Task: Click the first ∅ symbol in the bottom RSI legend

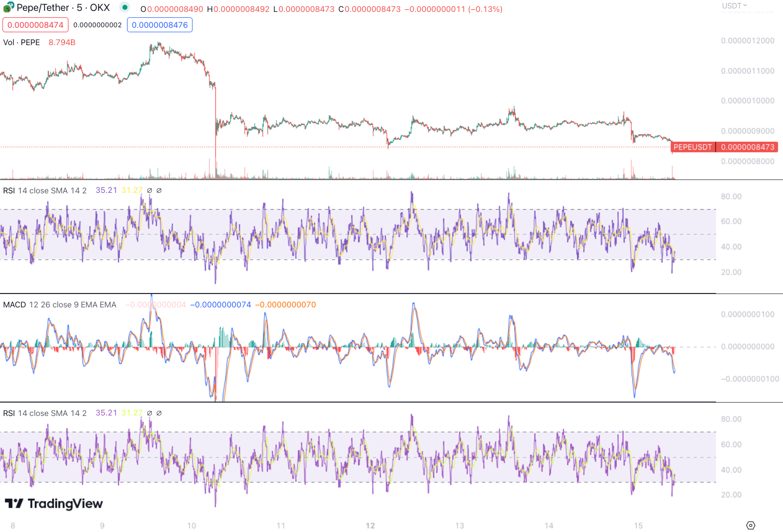Action: coord(149,413)
